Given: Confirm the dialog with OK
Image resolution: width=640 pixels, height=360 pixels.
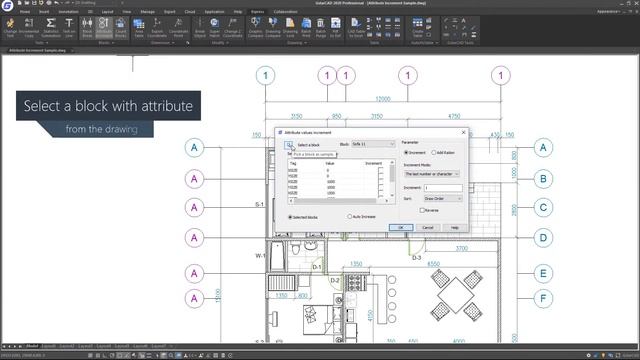Looking at the screenshot, I should pyautogui.click(x=401, y=227).
